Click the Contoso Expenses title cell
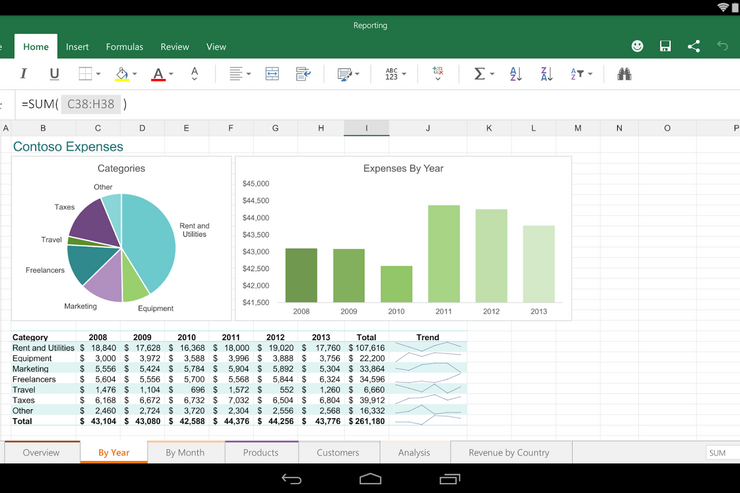The height and width of the screenshot is (493, 740). pos(68,147)
